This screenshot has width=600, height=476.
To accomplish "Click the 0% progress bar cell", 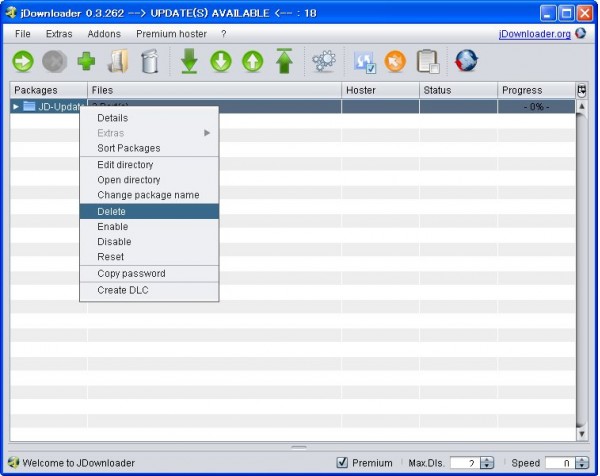I will 536,106.
